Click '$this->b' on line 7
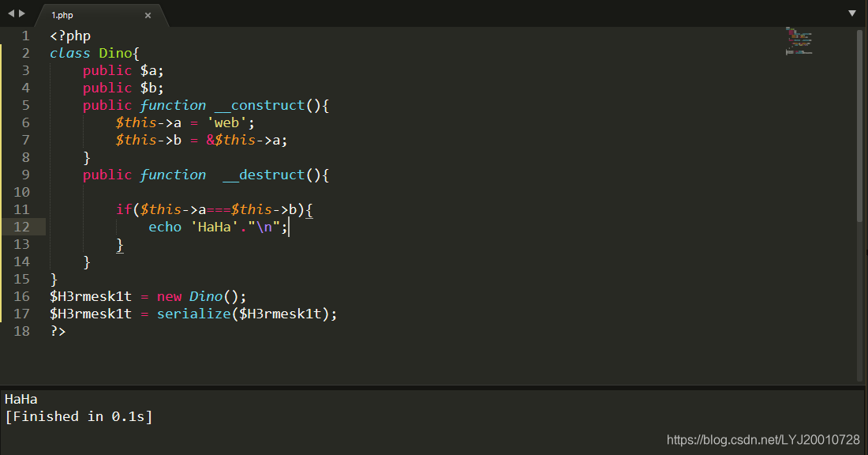Image resolution: width=868 pixels, height=455 pixels. pyautogui.click(x=148, y=141)
